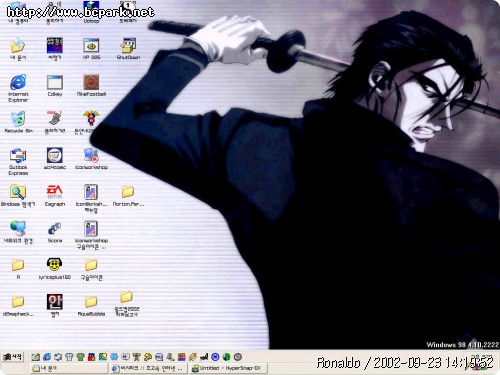This screenshot has height=375, width=500.
Task: Click the green globe quick launch icon
Action: pyautogui.click(x=227, y=357)
